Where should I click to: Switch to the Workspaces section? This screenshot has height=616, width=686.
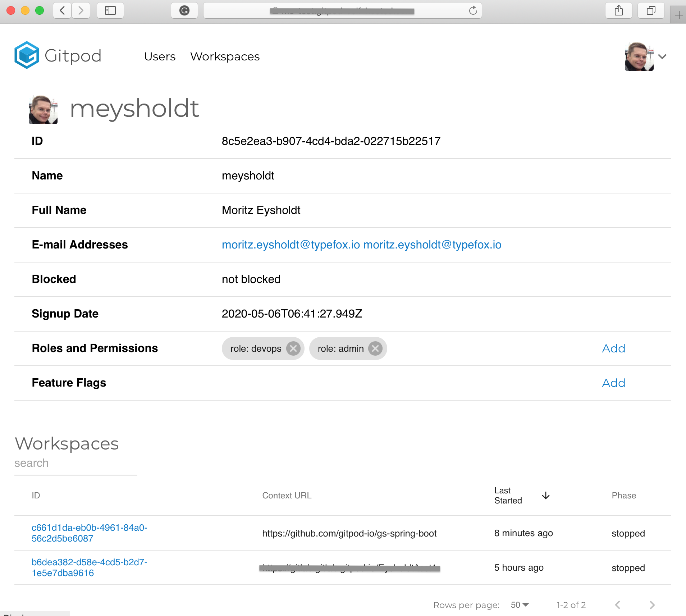point(225,56)
